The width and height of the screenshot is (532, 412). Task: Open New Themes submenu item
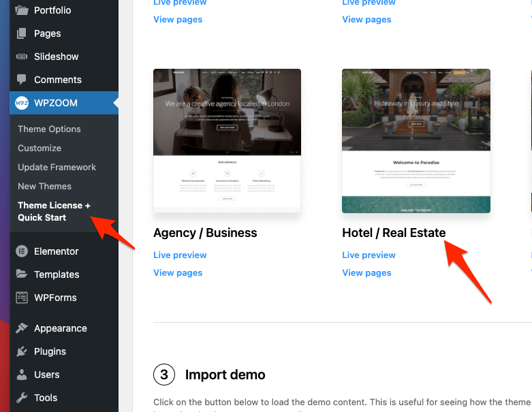pyautogui.click(x=45, y=186)
